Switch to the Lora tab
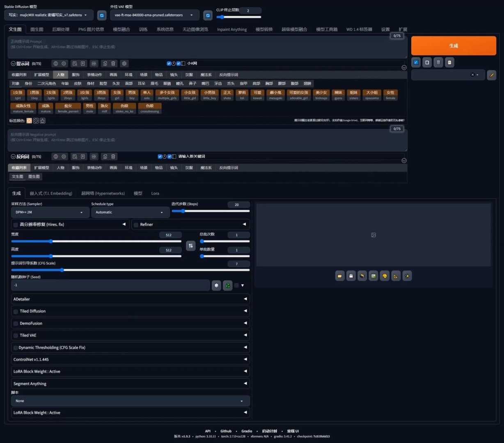Screen dimensions: 504x443 coord(155,193)
